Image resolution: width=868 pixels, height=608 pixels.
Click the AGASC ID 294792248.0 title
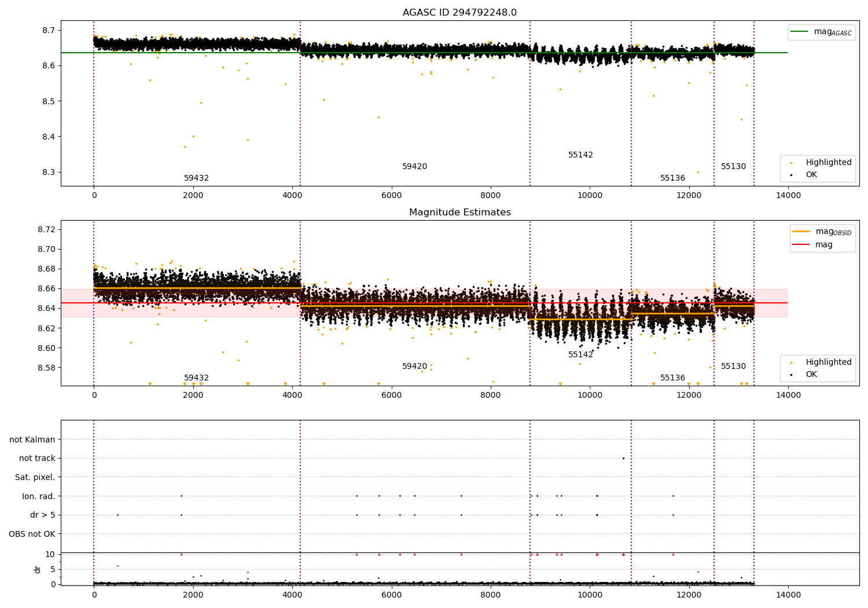coord(459,13)
